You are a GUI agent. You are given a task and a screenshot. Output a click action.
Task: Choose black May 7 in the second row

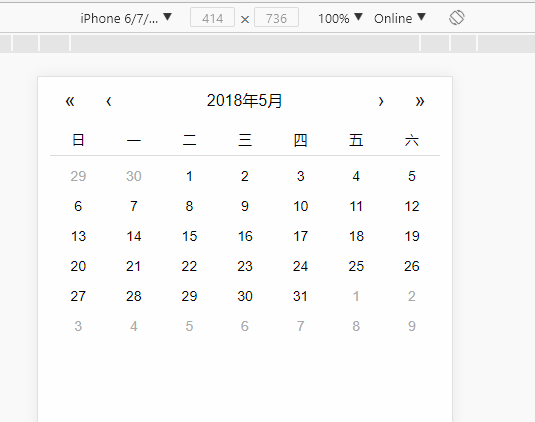134,206
